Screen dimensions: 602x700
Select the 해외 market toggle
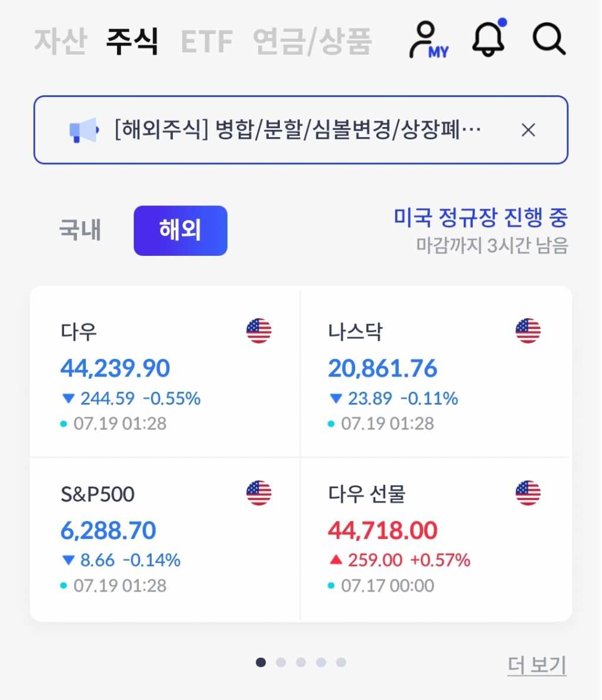pos(180,230)
